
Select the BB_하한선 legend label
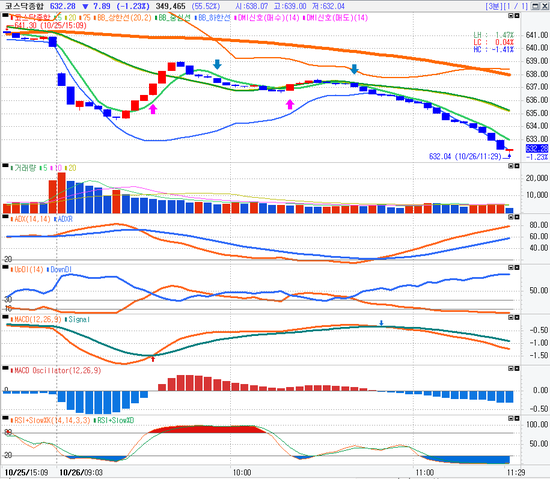pyautogui.click(x=214, y=18)
